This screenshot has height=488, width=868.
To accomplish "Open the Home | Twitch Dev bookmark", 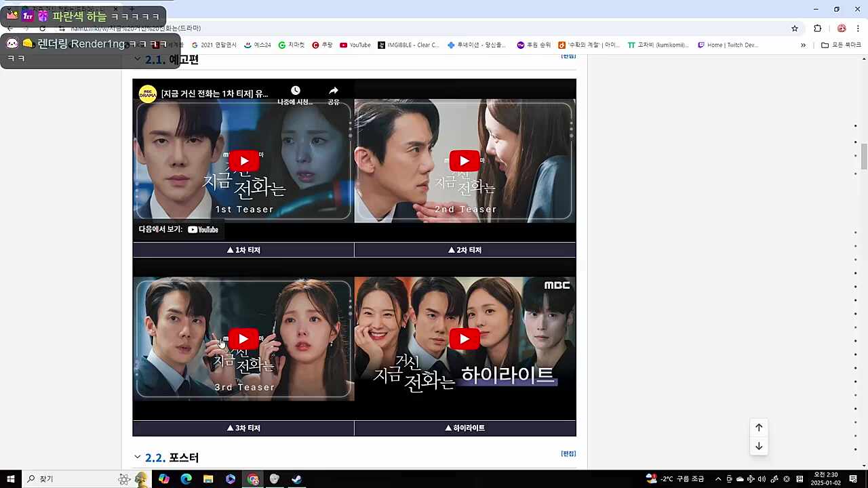I will pos(728,45).
